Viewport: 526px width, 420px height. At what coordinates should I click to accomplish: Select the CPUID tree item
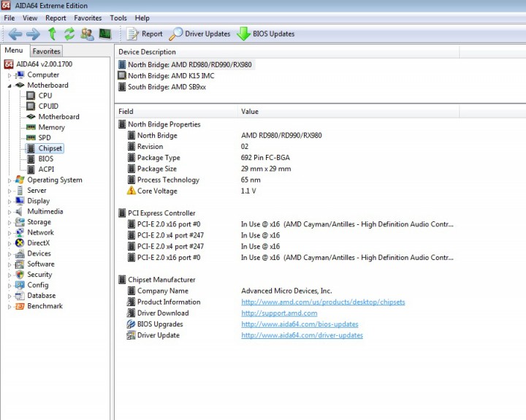click(x=48, y=106)
